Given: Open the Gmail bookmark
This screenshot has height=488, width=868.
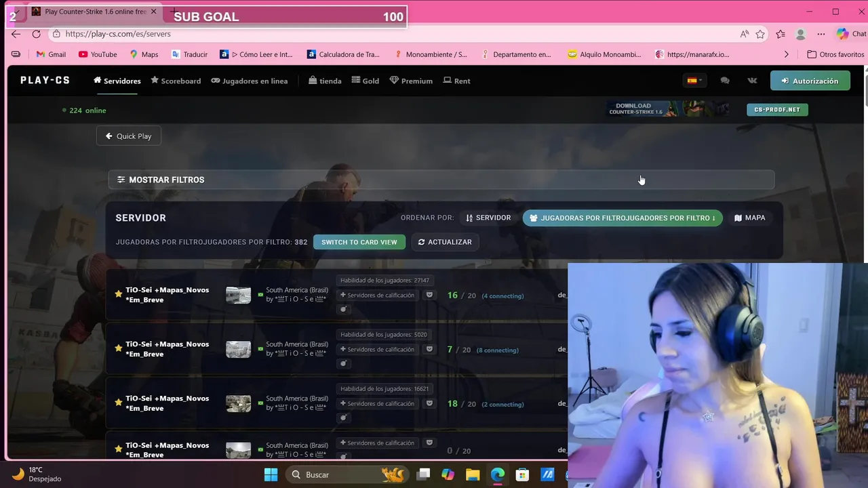Looking at the screenshot, I should tap(51, 54).
